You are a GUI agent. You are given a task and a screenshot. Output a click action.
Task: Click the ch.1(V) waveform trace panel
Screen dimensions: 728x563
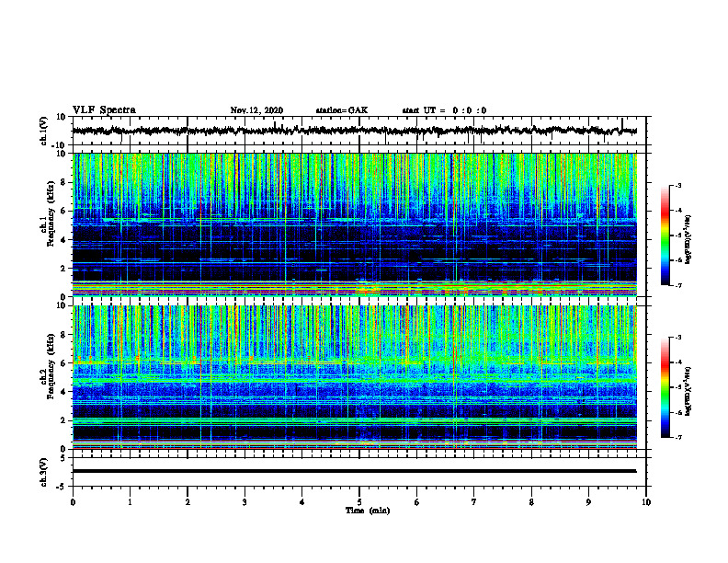359,131
